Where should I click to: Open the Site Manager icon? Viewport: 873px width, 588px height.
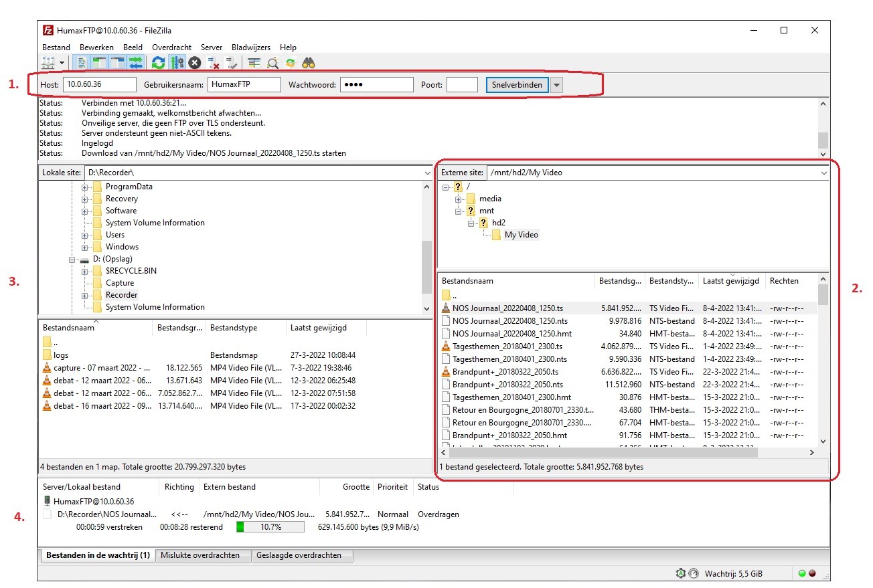(x=49, y=63)
